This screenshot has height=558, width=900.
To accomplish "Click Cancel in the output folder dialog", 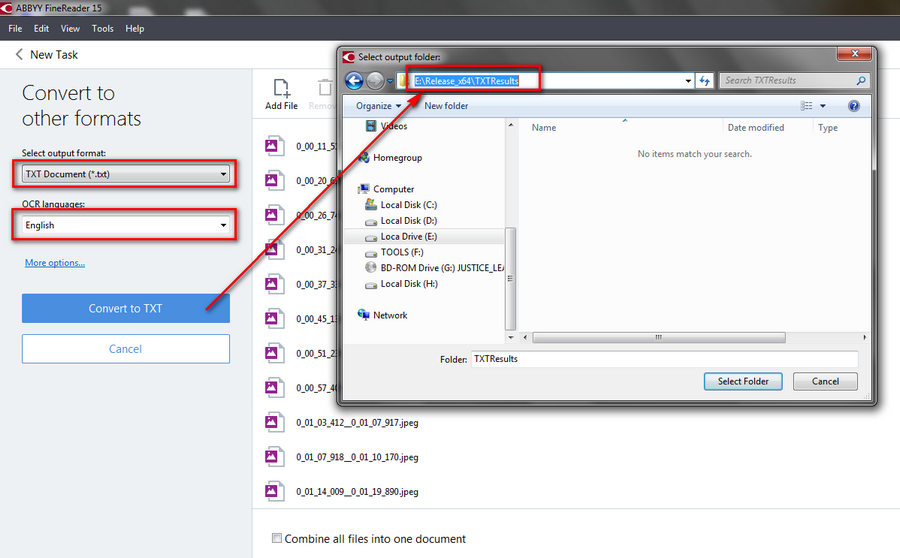I will [x=825, y=382].
